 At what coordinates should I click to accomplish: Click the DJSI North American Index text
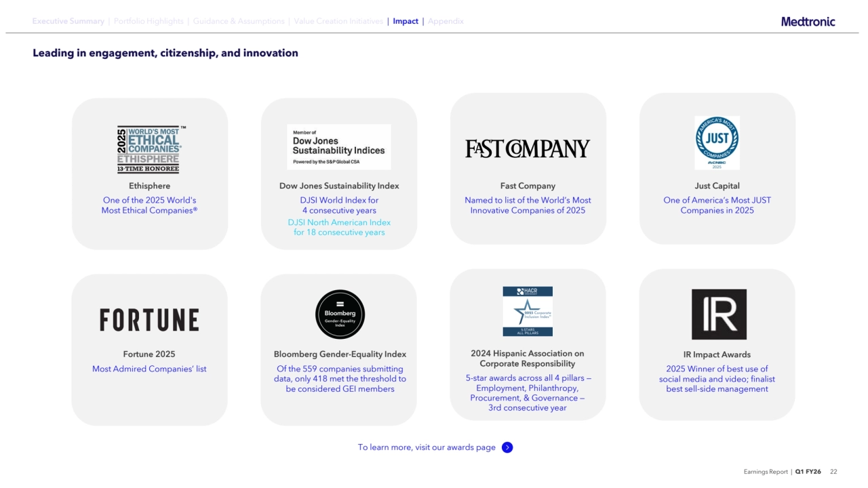tap(339, 227)
